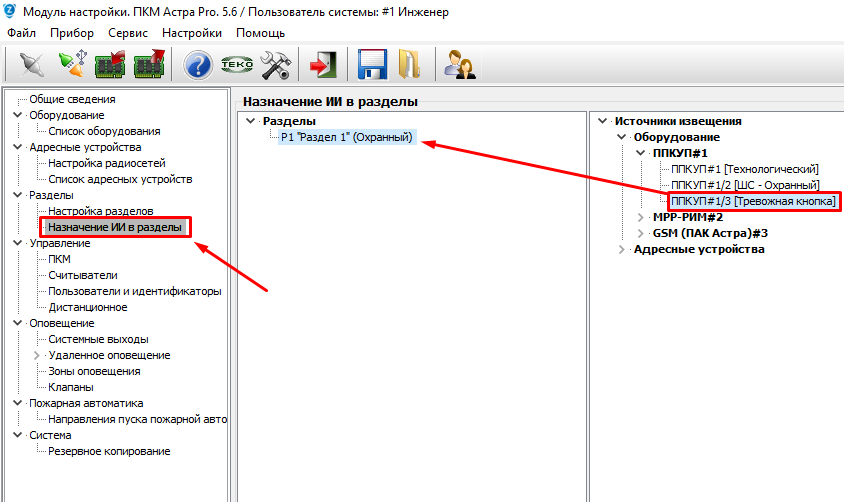Click the disconnect plug icon in toolbar
Screen dimensions: 844x502
tap(30, 65)
